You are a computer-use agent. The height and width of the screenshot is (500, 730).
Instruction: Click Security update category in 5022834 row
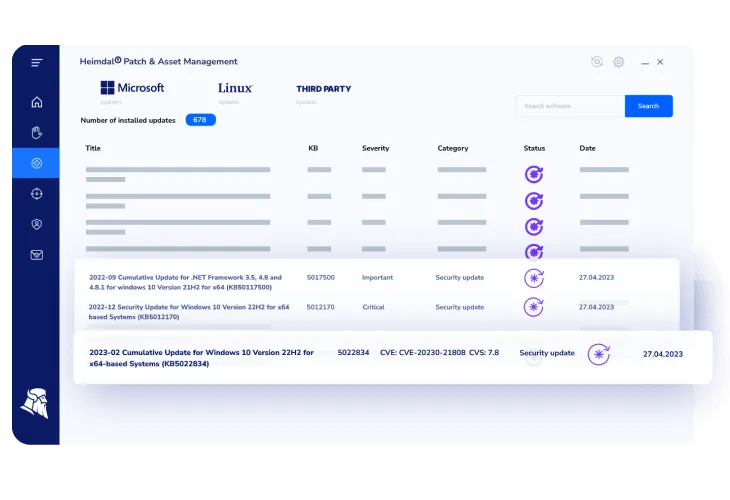point(547,353)
